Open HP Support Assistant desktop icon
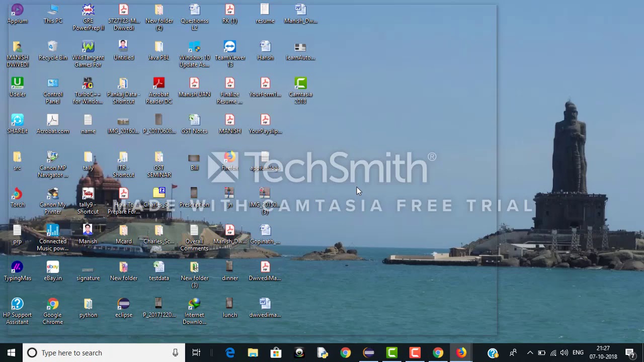This screenshot has width=644, height=362. pyautogui.click(x=18, y=311)
